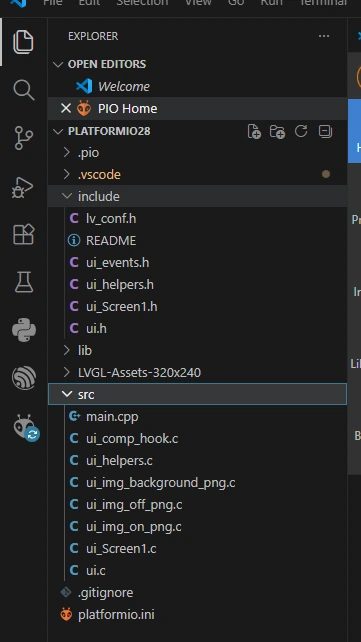This screenshot has width=361, height=642.
Task: Click the VS Code logo in title bar
Action: point(18,2)
